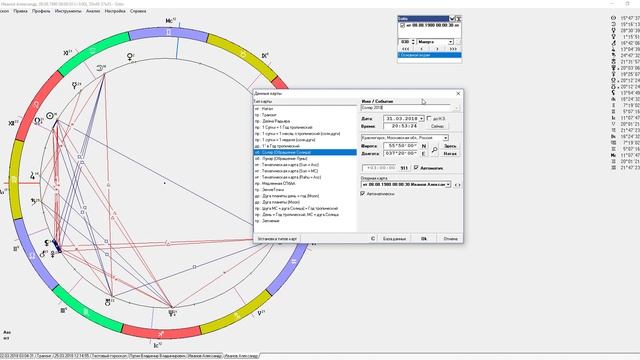This screenshot has width=640, height=360.
Task: Click the single-step-forward button in the small panel
Action: pos(437,49)
